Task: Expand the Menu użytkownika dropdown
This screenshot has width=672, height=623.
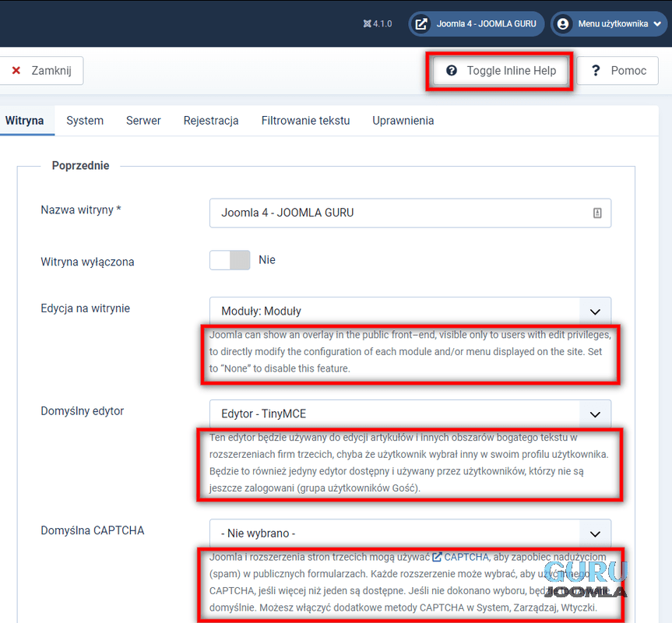Action: click(x=609, y=23)
